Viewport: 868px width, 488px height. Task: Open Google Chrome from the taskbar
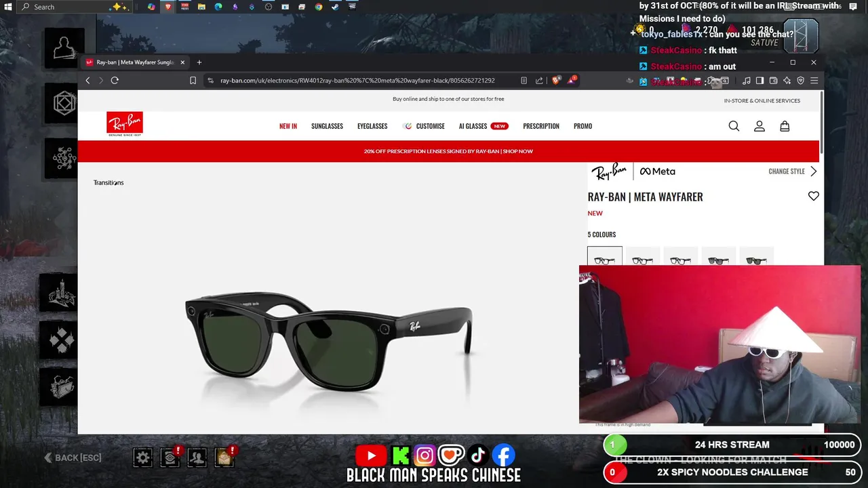click(x=318, y=7)
